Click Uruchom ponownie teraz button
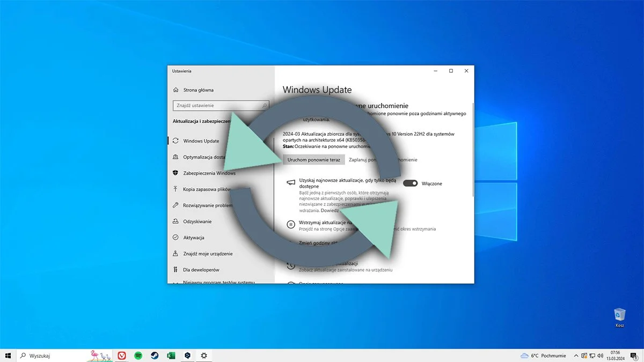This screenshot has width=644, height=362. tap(313, 159)
